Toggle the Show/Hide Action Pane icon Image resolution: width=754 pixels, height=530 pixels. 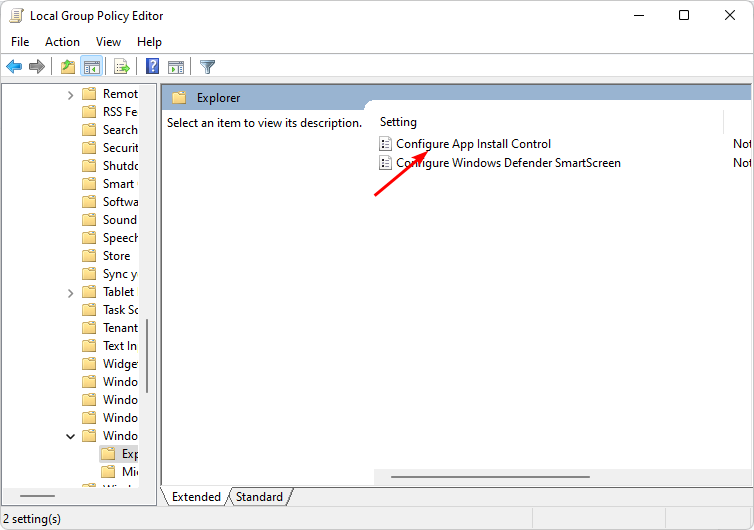pyautogui.click(x=176, y=67)
